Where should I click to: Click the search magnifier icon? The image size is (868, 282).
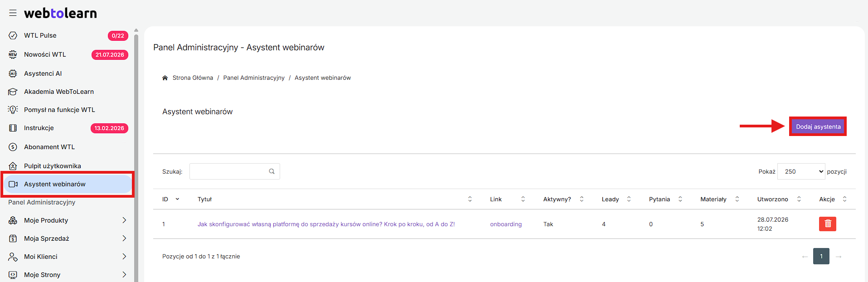272,171
